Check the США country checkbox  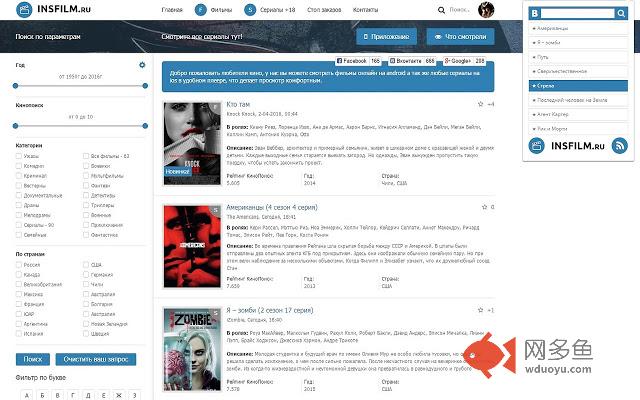[x=86, y=264]
